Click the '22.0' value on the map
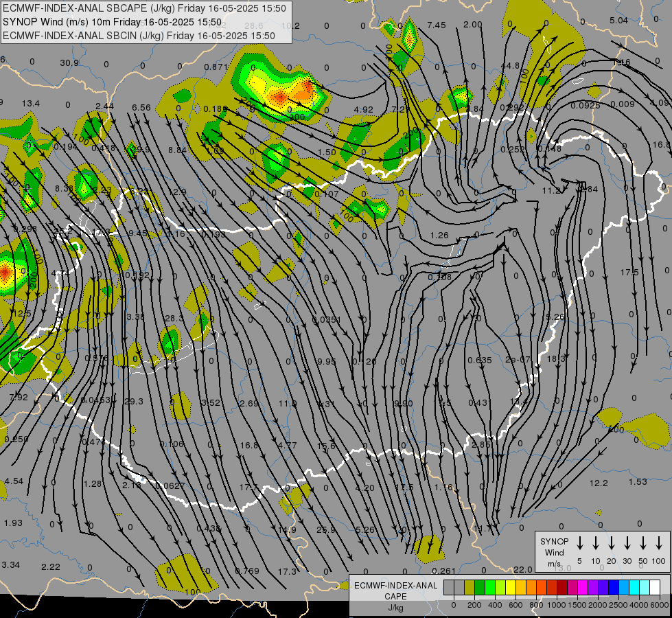 click(x=523, y=569)
